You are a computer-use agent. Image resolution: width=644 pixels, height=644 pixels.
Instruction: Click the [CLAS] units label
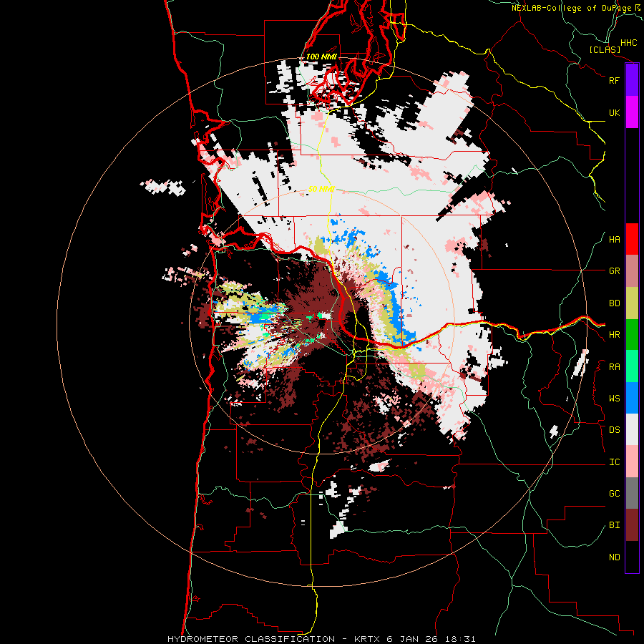[605, 50]
